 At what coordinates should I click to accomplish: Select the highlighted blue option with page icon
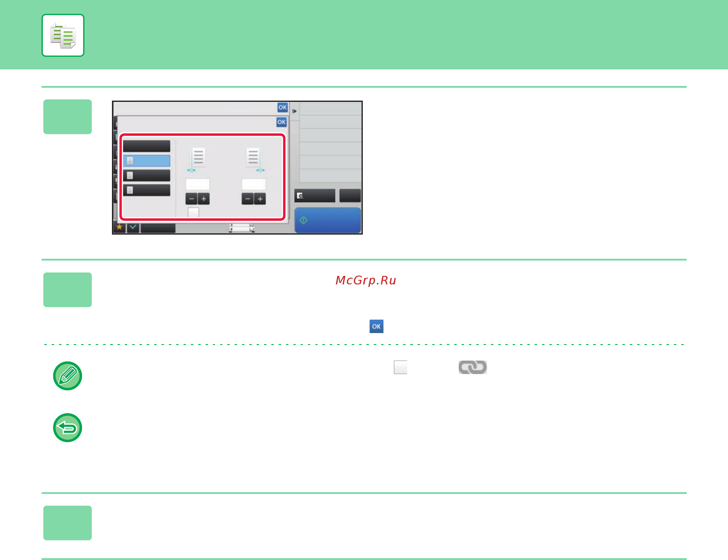click(x=147, y=161)
